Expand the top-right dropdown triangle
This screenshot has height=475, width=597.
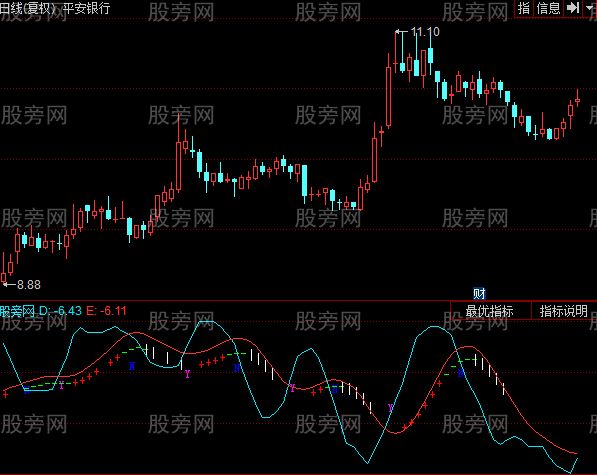[x=589, y=8]
